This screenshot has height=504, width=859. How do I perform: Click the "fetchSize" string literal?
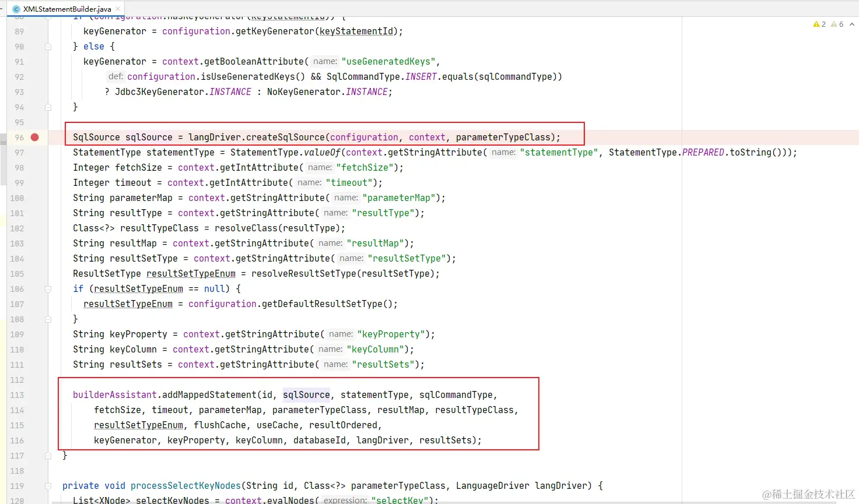(364, 168)
